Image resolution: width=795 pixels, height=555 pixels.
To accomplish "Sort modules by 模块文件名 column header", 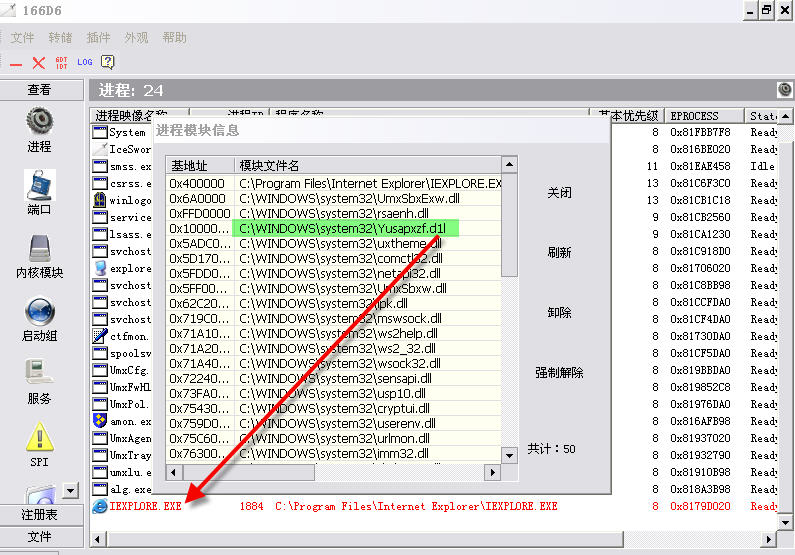I will (368, 165).
